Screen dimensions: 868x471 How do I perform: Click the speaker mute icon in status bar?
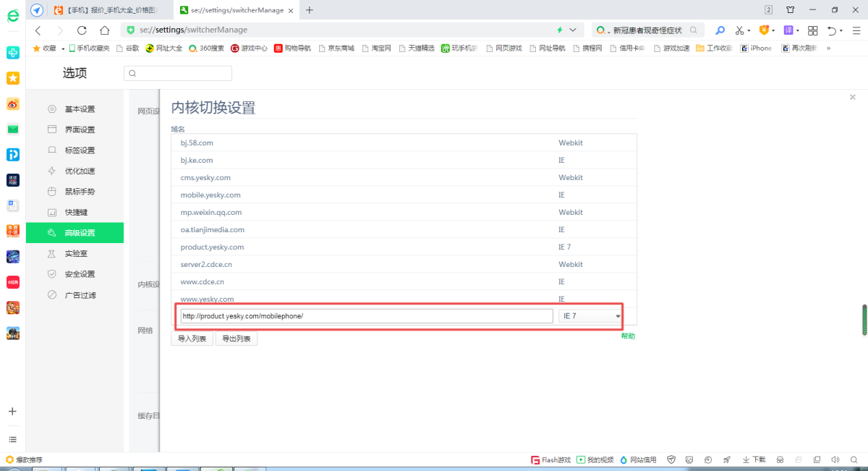pyautogui.click(x=835, y=459)
